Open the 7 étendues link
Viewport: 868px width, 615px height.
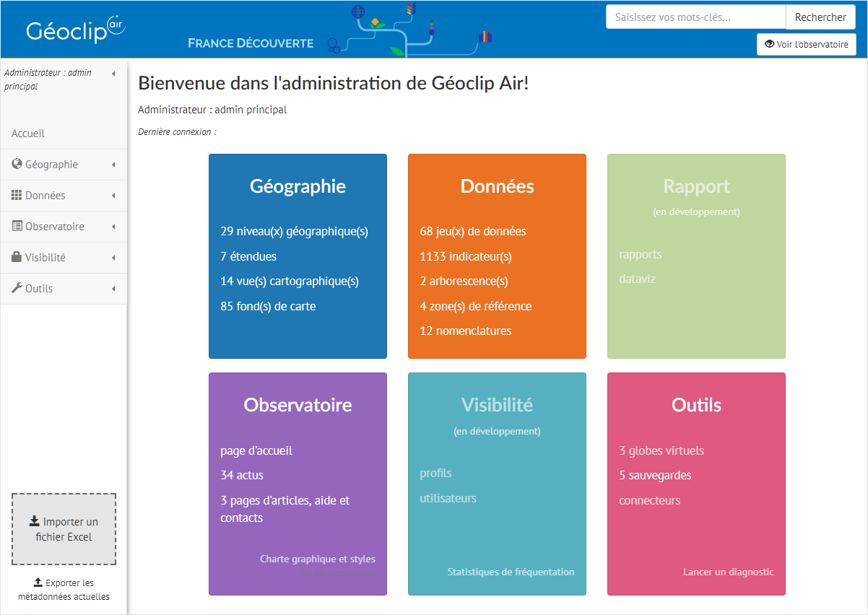tap(248, 256)
